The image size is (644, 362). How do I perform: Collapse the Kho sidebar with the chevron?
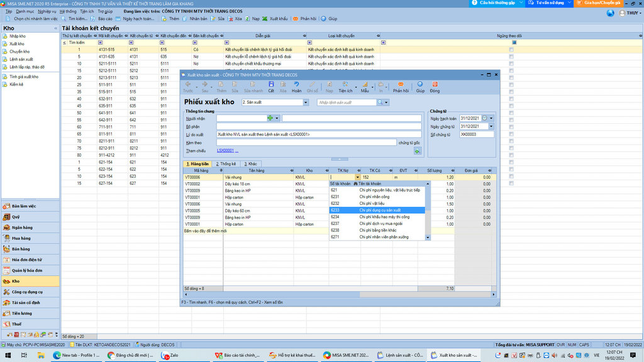click(x=55, y=28)
